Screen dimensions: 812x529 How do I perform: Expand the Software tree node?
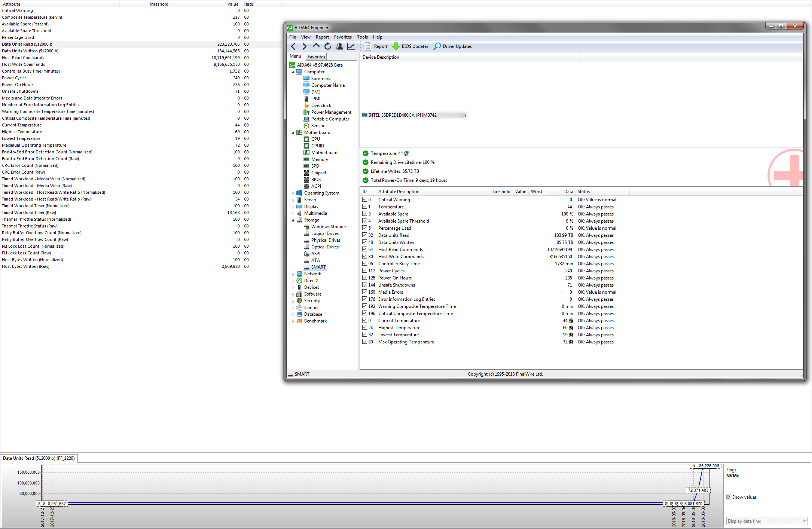coord(293,294)
